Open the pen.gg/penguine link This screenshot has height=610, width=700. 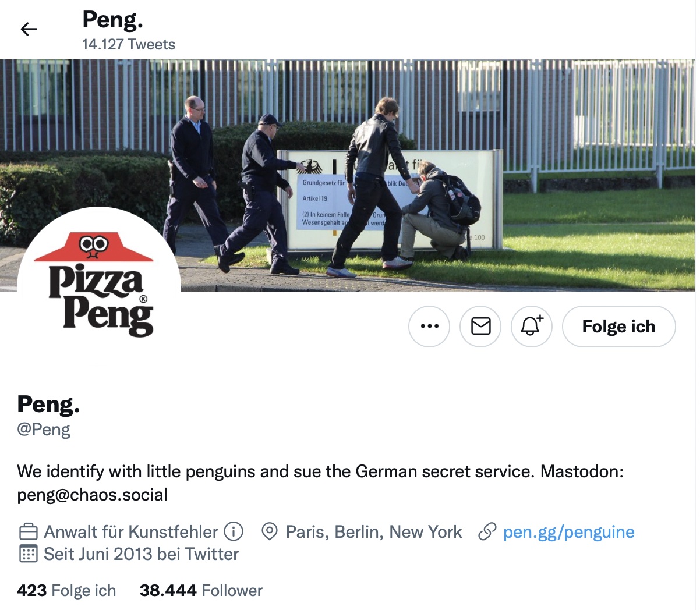(x=568, y=532)
